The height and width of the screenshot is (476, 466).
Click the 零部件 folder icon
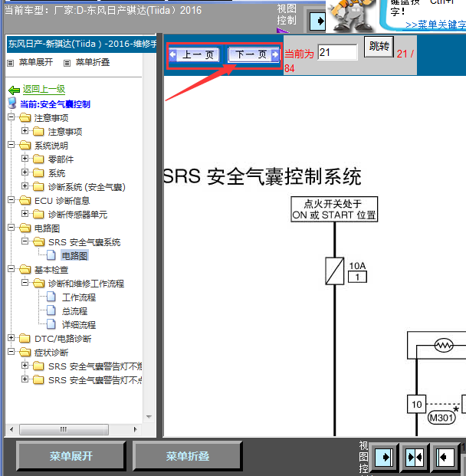point(38,159)
